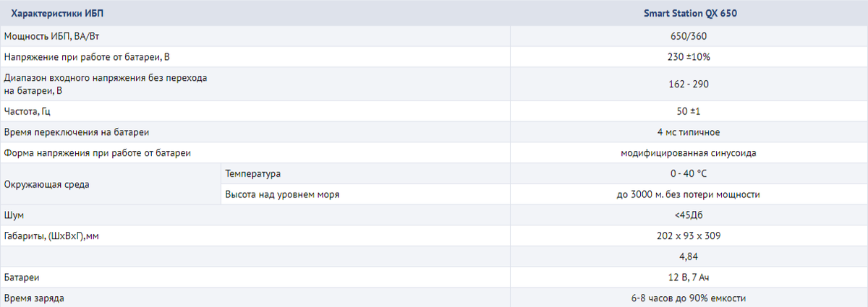This screenshot has height=307, width=868.
Task: Click value '6-8 часов до 90% емкости'
Action: pos(689,298)
